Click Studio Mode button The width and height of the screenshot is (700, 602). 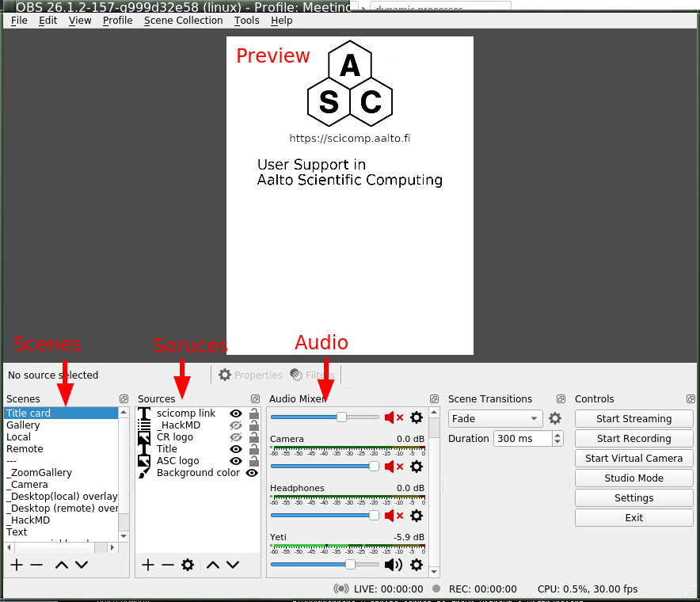(x=634, y=478)
